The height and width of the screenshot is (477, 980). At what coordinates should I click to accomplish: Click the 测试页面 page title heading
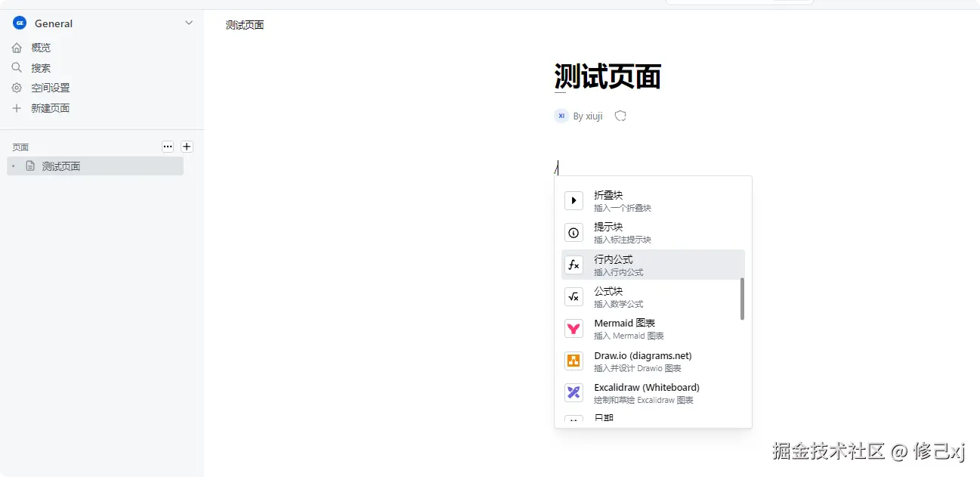click(x=607, y=76)
